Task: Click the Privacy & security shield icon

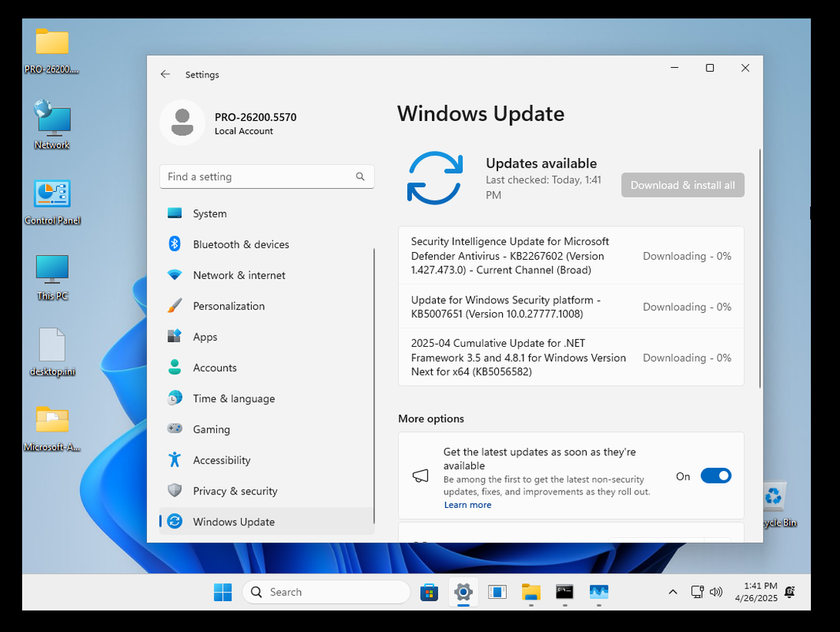Action: pyautogui.click(x=174, y=491)
